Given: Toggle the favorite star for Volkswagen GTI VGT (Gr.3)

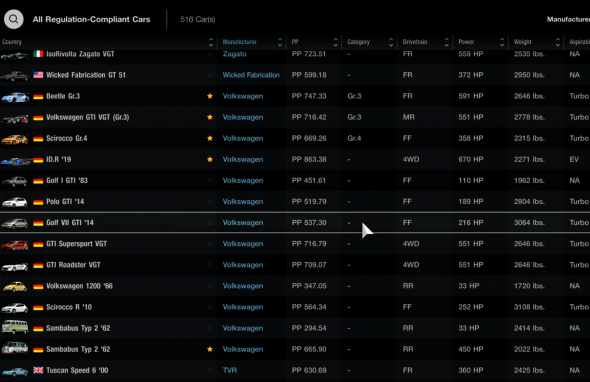Looking at the screenshot, I should (210, 117).
